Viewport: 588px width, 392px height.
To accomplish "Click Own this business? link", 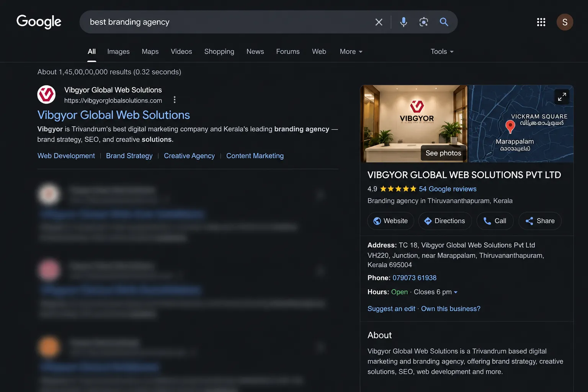I will point(451,309).
